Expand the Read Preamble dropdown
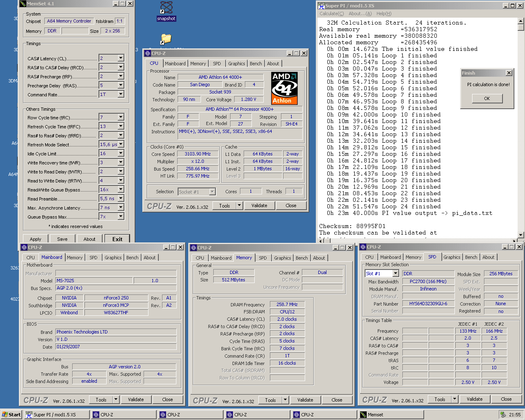 pos(121,199)
